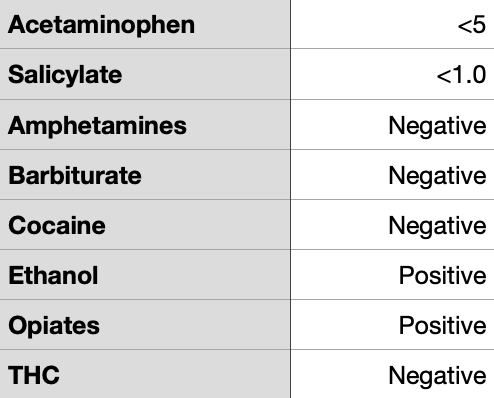
Task: Select the Amphetamines row label
Action: 97,126
